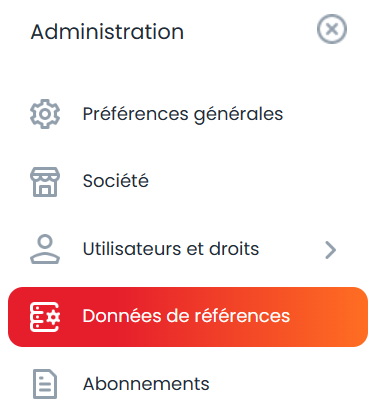Click the Administration panel heading
The image size is (373, 410).
[107, 32]
